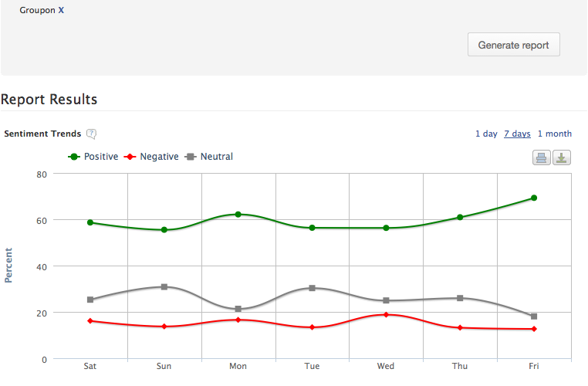Hide the Neutral series via the legend
588x386 pixels.
click(208, 157)
